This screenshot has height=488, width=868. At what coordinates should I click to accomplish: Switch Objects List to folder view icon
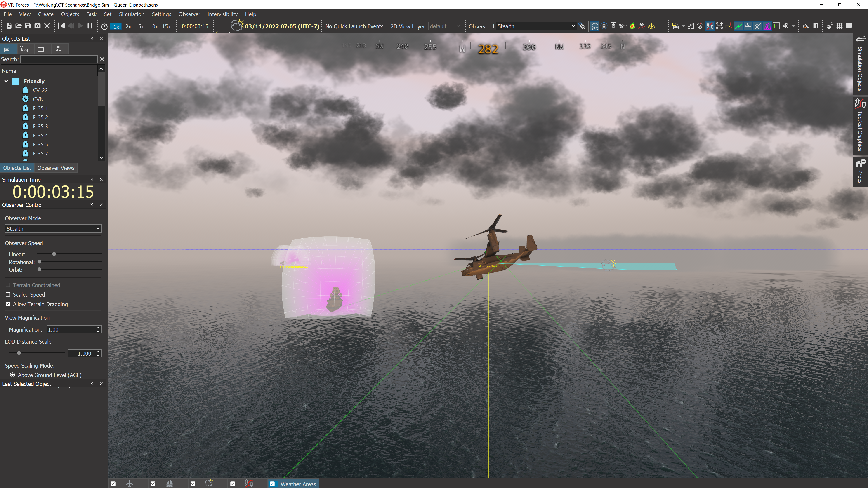click(41, 49)
